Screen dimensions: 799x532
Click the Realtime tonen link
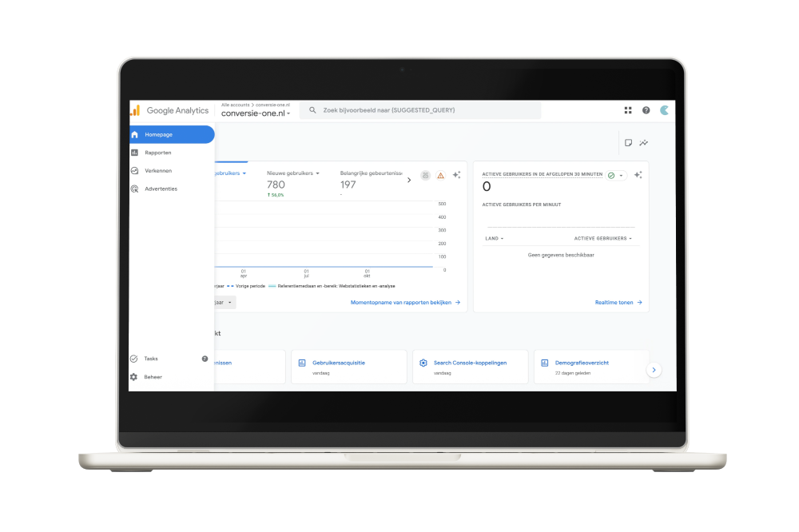(x=614, y=302)
